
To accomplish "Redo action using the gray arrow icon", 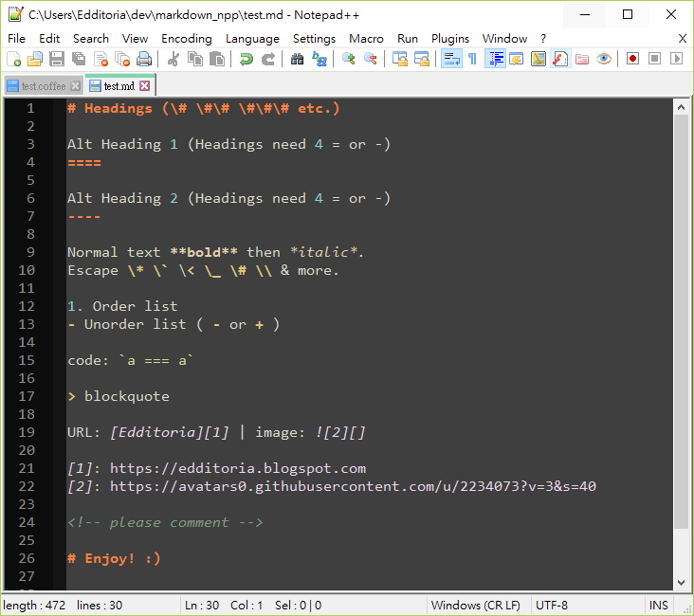I will pos(267,59).
